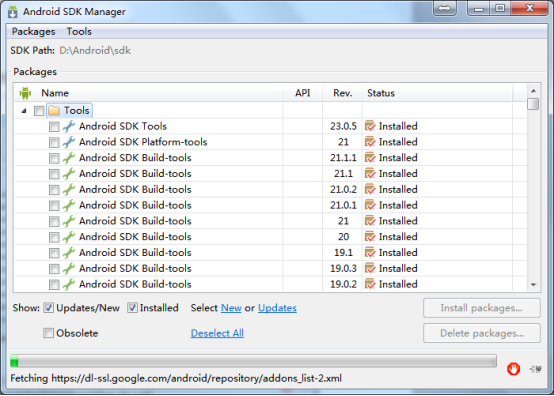The image size is (554, 396).
Task: Check the Build-tools 21.1 checkbox
Action: (54, 174)
